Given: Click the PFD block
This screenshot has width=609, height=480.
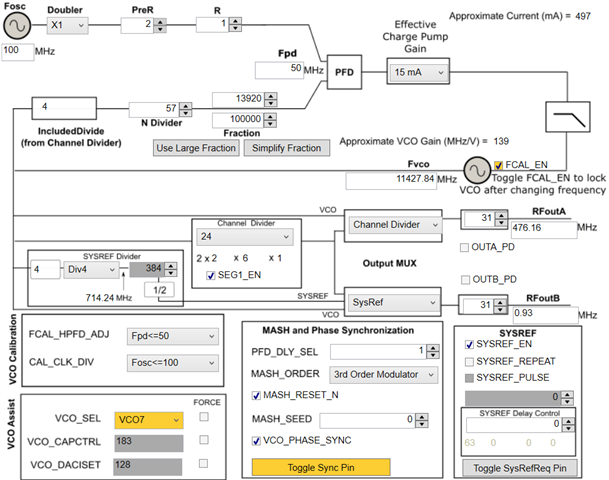Looking at the screenshot, I should coord(344,72).
